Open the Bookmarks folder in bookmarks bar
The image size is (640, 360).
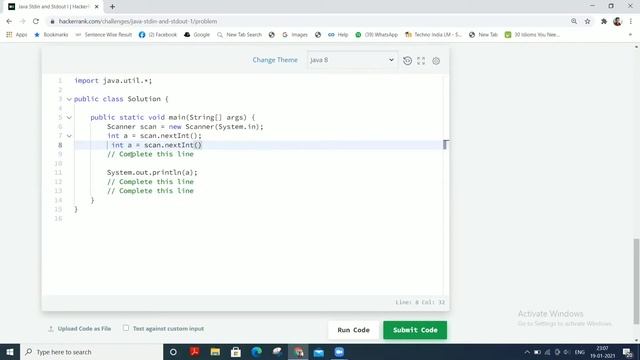[x=51, y=35]
